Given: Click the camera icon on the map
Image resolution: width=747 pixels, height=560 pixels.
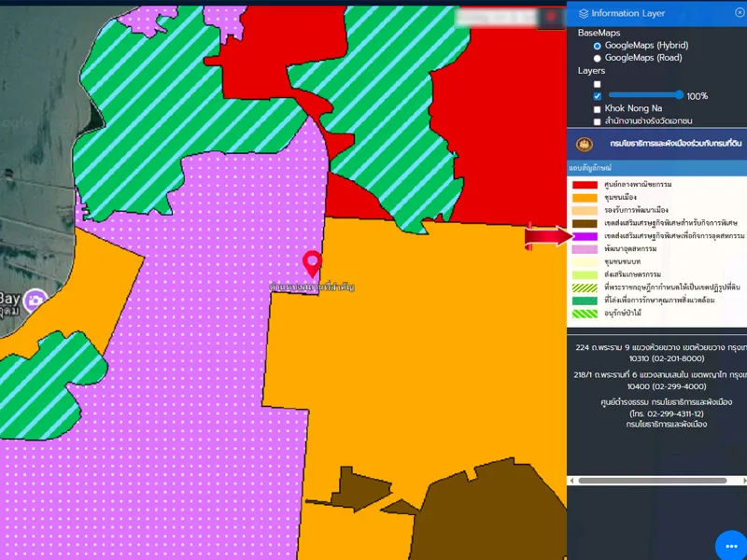Looking at the screenshot, I should click(36, 300).
